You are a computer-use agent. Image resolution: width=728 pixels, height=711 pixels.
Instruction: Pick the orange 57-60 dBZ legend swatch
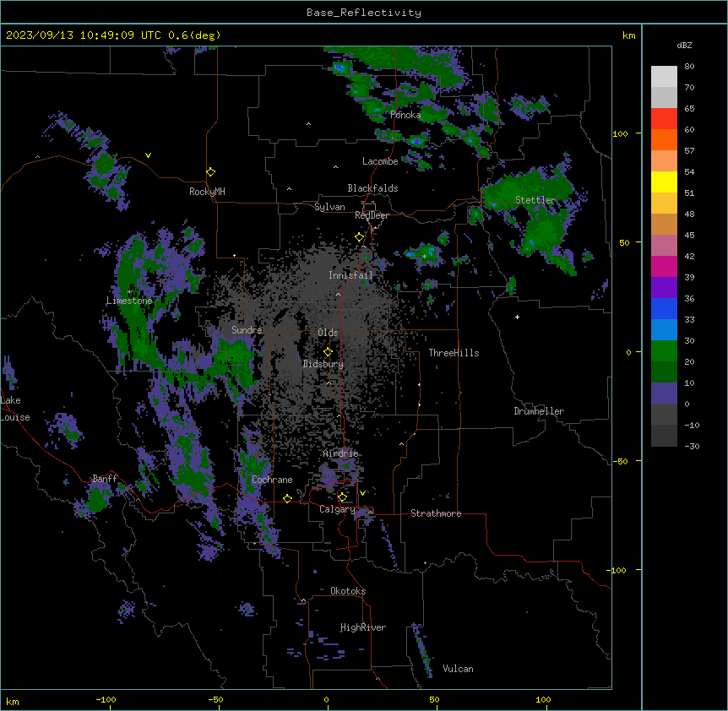[x=664, y=139]
